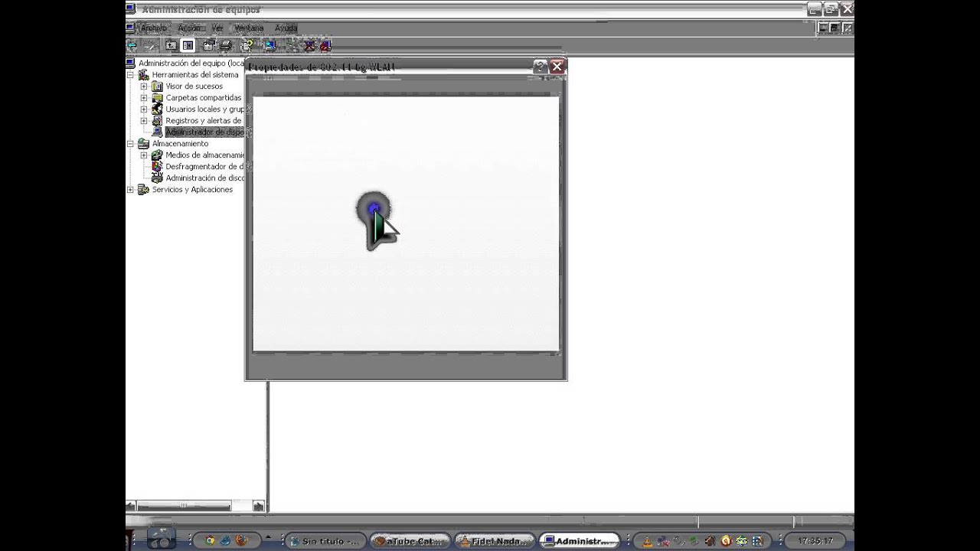
Task: Expand Servicios y Aplicaciones node
Action: 130,190
